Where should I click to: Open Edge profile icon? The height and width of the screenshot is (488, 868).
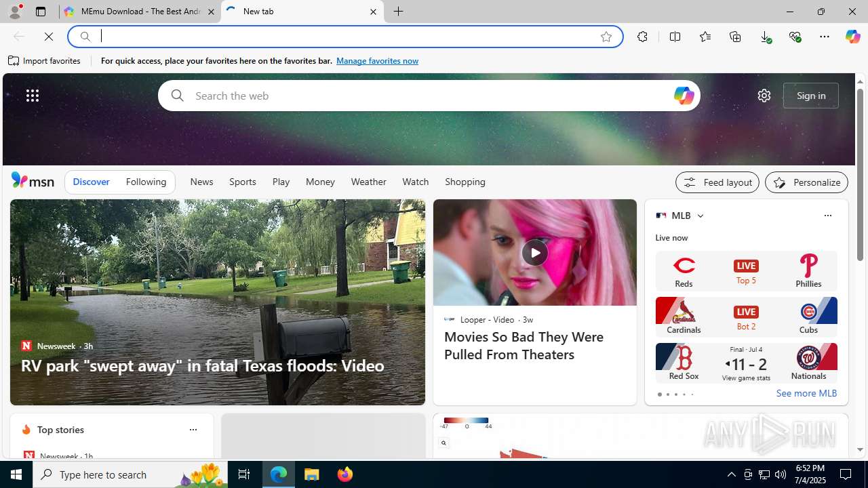14,12
